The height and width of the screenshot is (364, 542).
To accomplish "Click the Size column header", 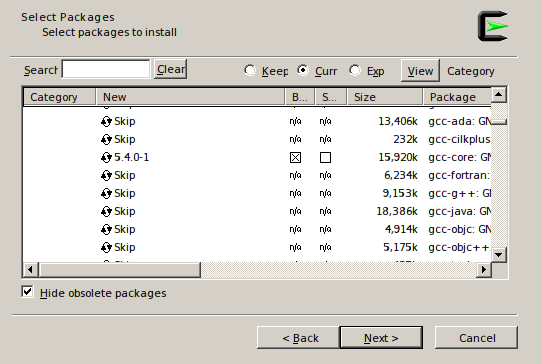I will (385, 97).
